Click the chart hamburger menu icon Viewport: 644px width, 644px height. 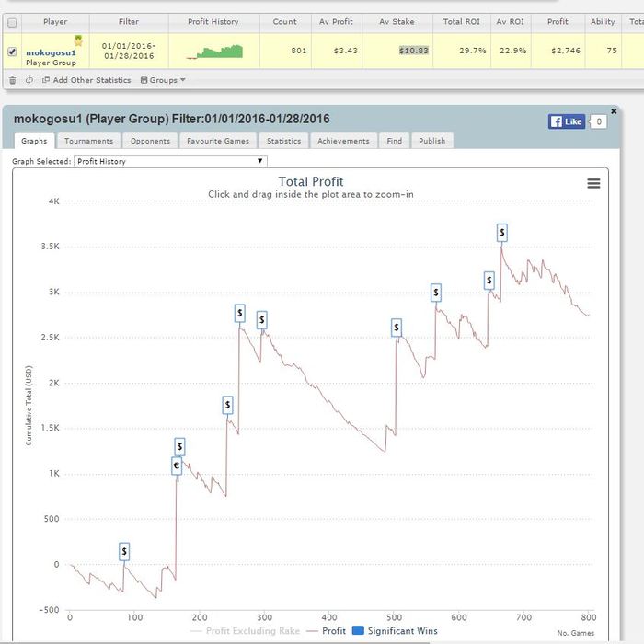pos(593,183)
